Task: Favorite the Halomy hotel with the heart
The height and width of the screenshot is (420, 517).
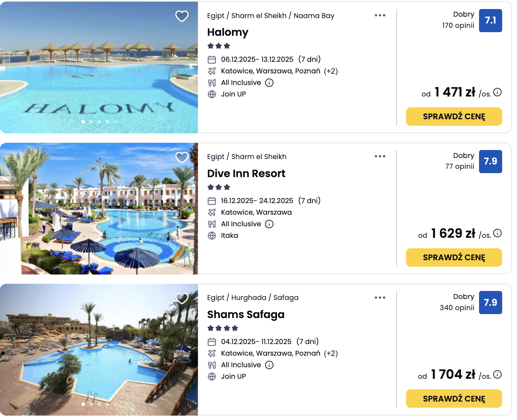Action: point(182,16)
